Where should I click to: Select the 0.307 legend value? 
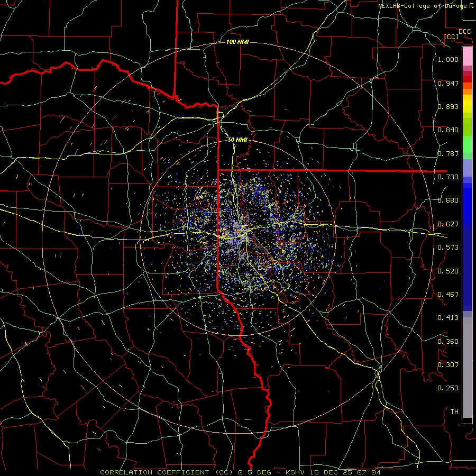click(448, 365)
